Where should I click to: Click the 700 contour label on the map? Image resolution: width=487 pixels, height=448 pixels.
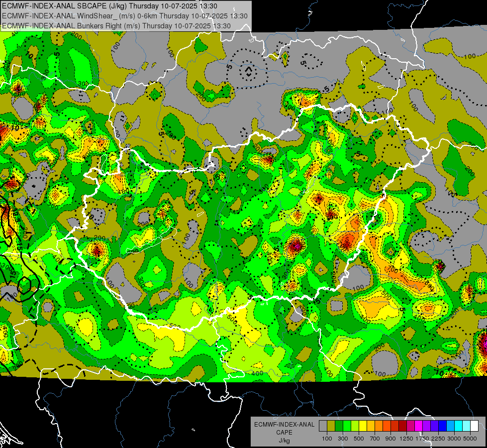tap(393, 270)
